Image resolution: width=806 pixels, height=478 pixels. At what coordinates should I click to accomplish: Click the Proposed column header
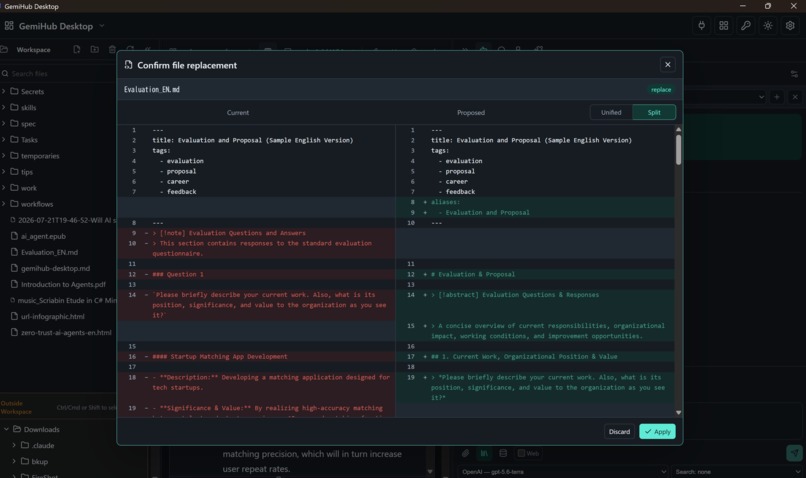click(x=471, y=113)
